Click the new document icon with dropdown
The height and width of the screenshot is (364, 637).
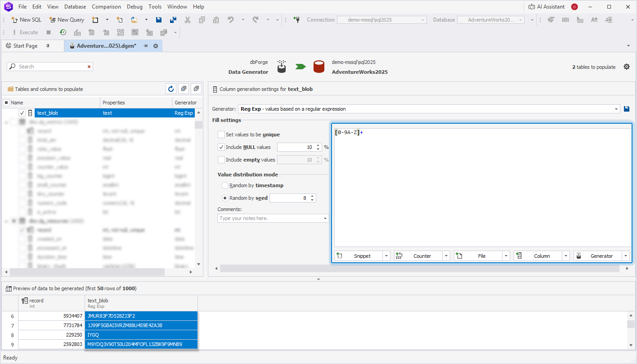click(x=95, y=20)
